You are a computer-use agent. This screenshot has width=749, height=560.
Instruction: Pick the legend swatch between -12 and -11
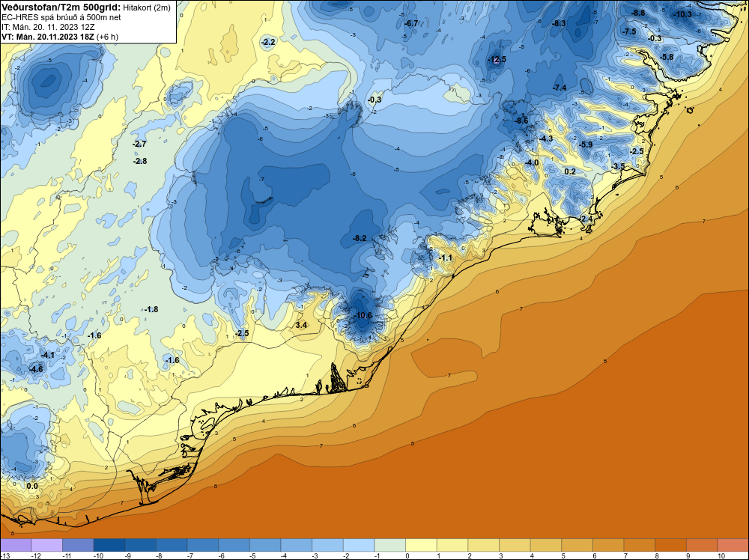46,545
